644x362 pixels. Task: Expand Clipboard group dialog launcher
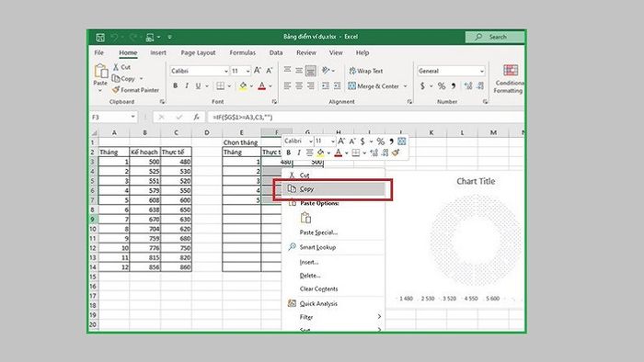click(162, 101)
